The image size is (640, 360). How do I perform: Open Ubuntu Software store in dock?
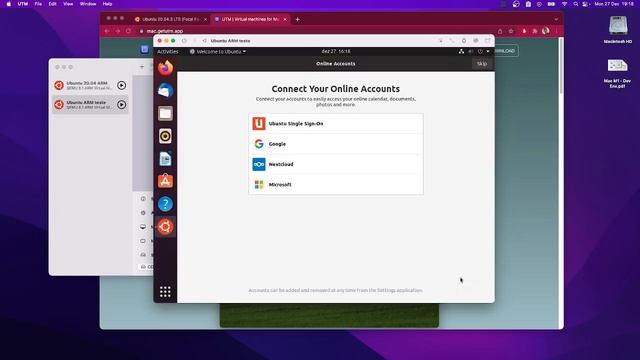[165, 181]
